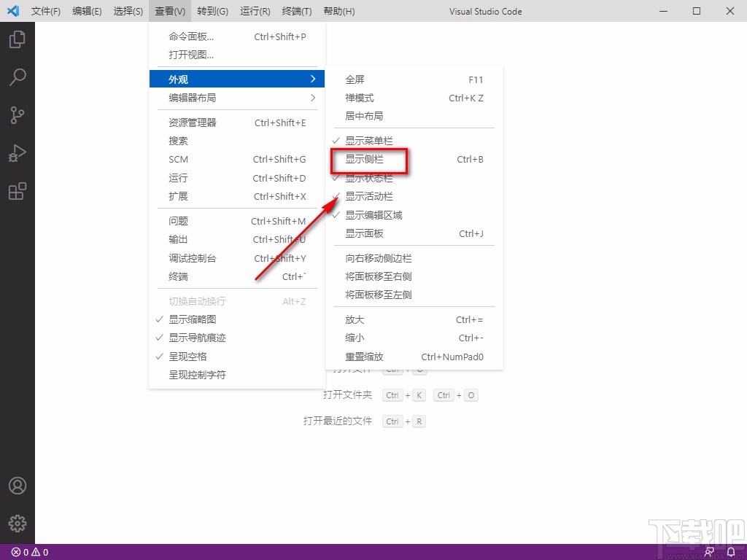Image resolution: width=747 pixels, height=560 pixels.
Task: Open notifications bell in status bar
Action: (x=731, y=553)
